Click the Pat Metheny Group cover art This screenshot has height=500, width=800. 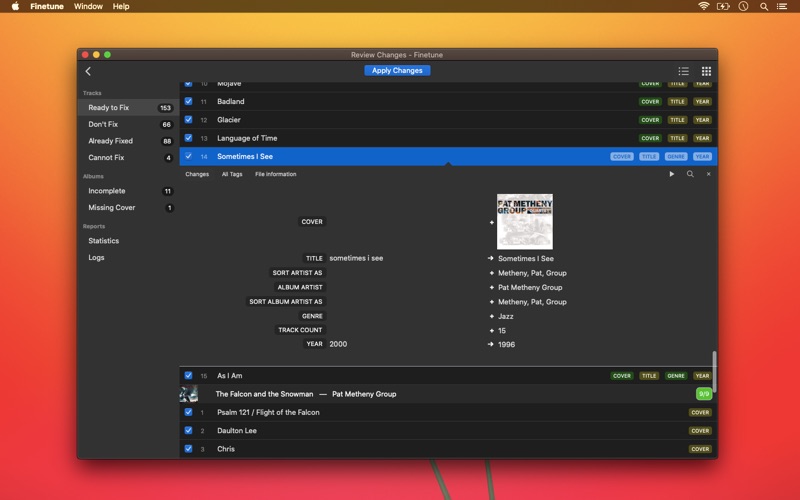tap(525, 221)
